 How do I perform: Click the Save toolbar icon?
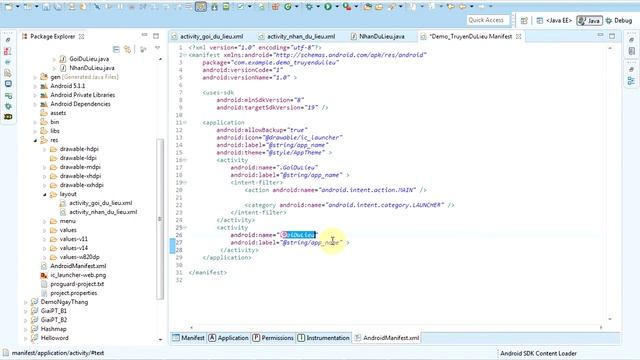(46, 7)
